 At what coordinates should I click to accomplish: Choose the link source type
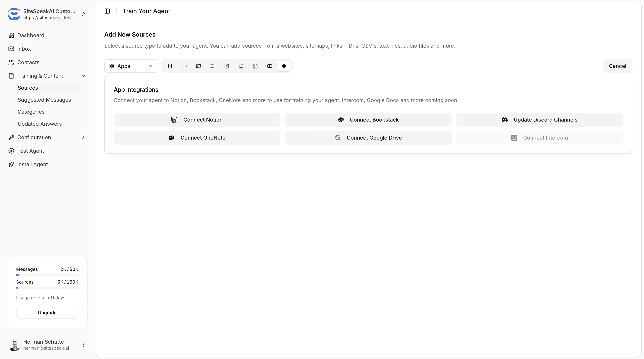click(184, 66)
